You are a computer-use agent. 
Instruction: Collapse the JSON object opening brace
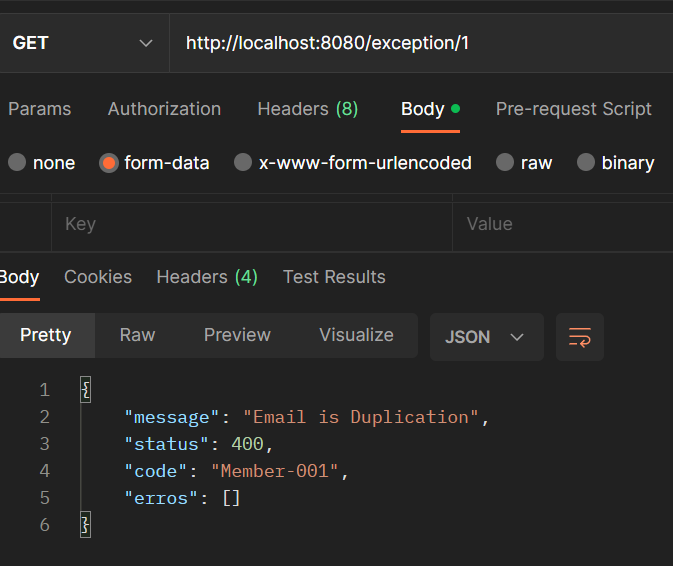point(85,390)
